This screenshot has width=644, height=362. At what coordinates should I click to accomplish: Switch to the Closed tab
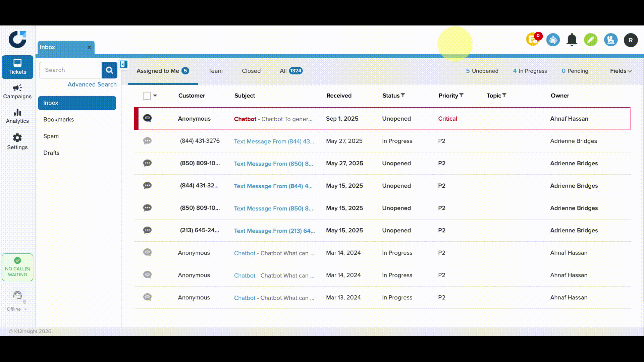click(x=251, y=71)
